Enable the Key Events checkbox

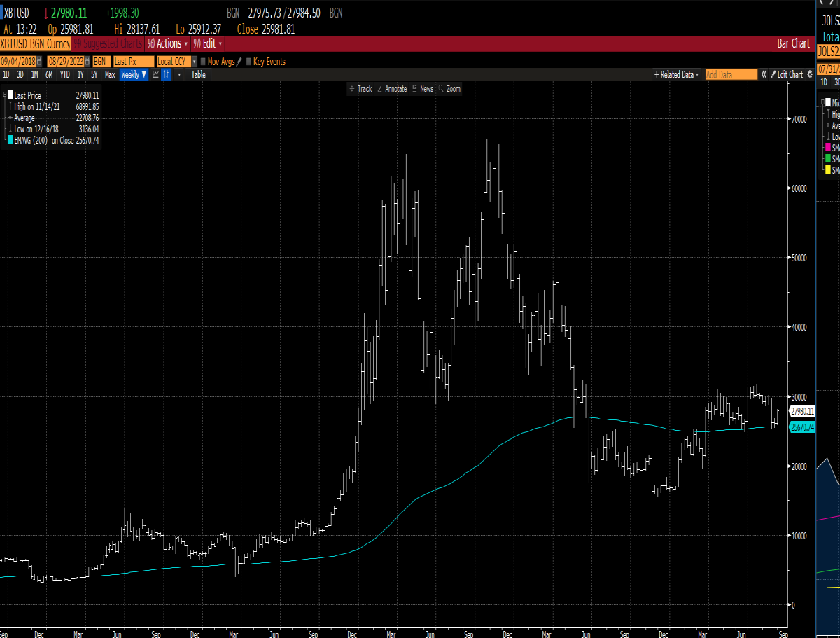point(248,62)
